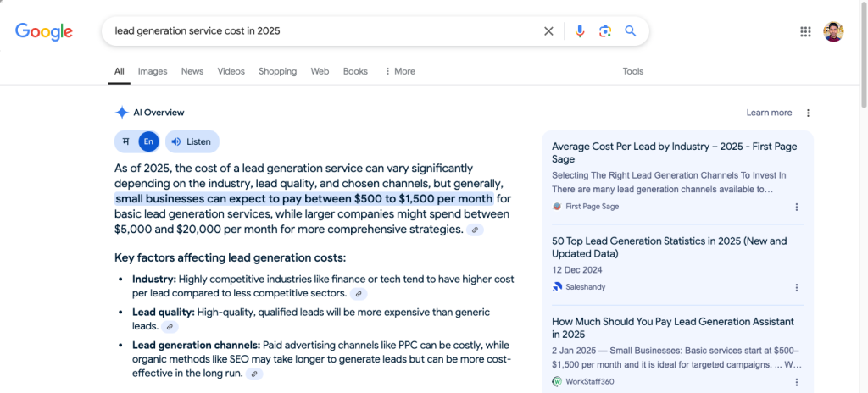
Task: Click the page vertical scrollbar
Action: coord(864,55)
